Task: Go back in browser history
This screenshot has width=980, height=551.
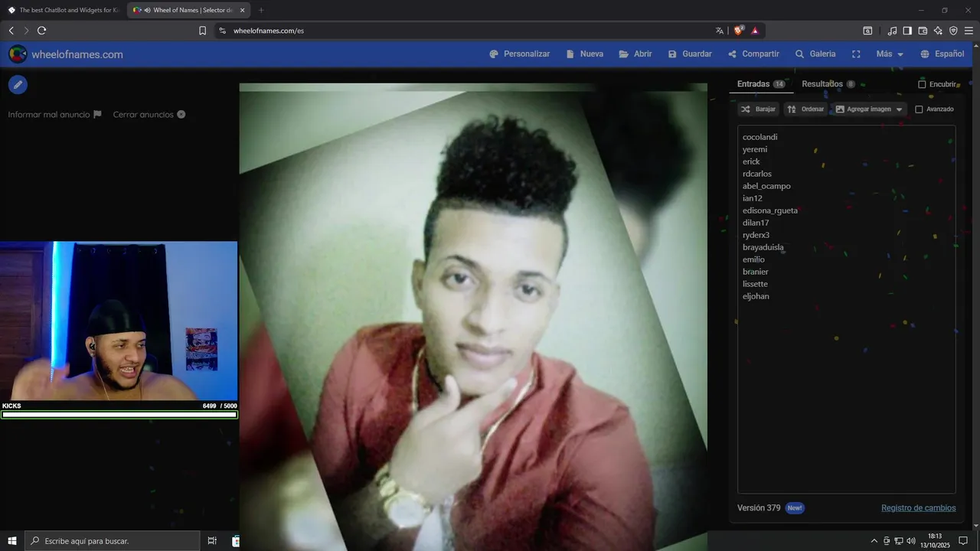Action: click(11, 31)
